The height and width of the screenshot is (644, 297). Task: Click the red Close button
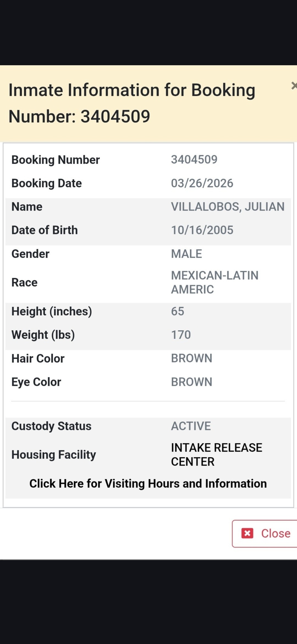[265, 533]
